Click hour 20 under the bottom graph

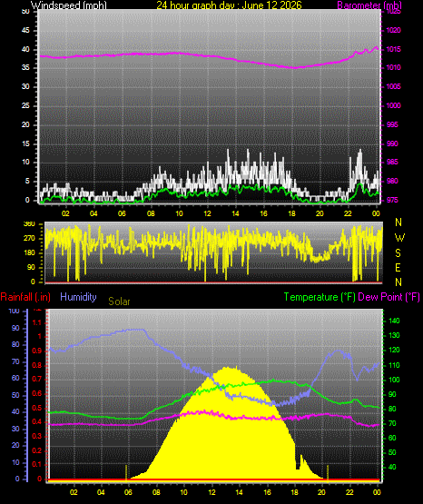pyautogui.click(x=321, y=492)
